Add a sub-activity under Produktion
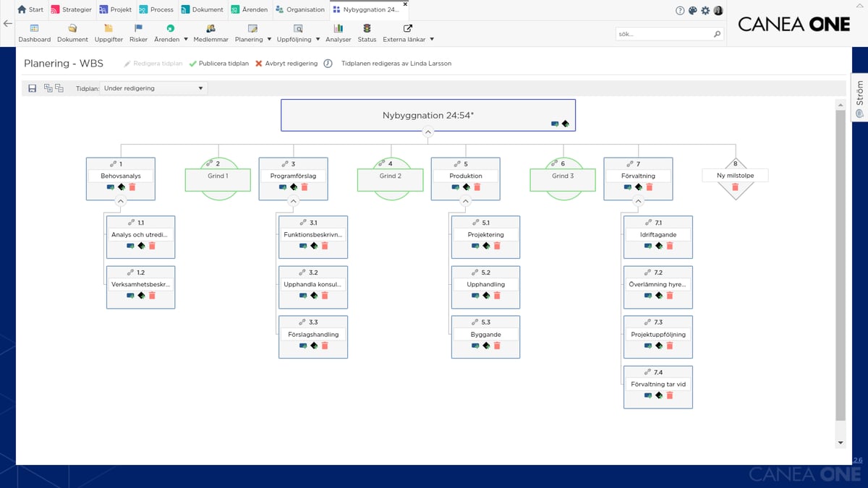Image resolution: width=868 pixels, height=488 pixels. [x=456, y=187]
